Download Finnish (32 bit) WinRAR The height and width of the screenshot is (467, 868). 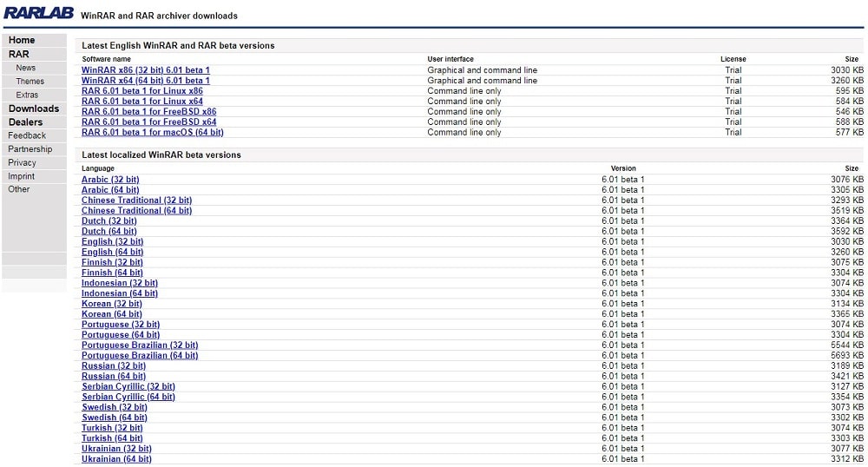pyautogui.click(x=112, y=262)
